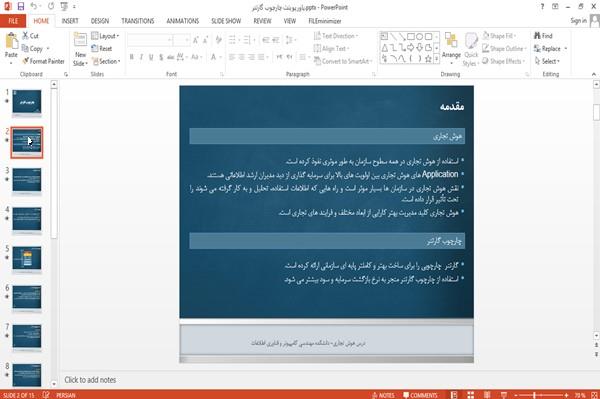Click the zoom out minus button
Screen dimensions: 600x399
tap(515, 395)
